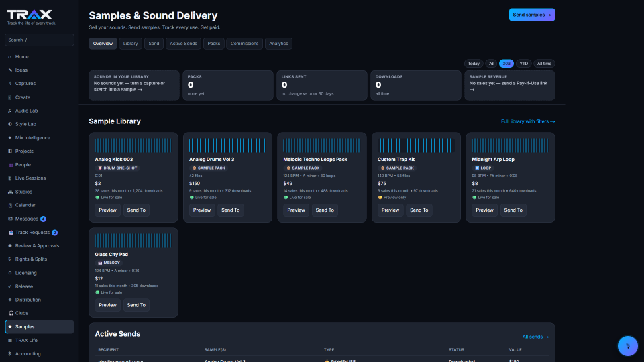The height and width of the screenshot is (362, 644).
Task: Open Ideas via its pencil icon
Action: [x=10, y=70]
